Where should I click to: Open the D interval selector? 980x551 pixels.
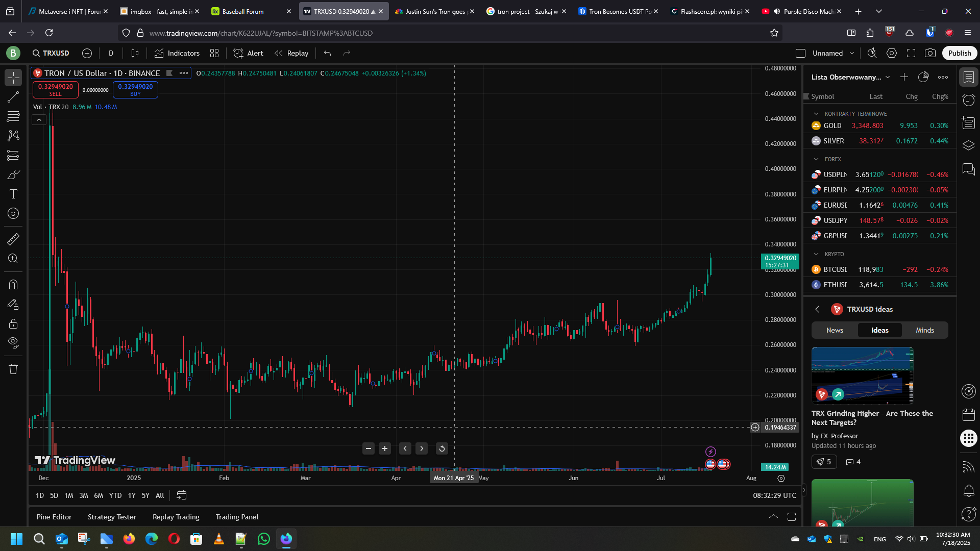(x=111, y=53)
